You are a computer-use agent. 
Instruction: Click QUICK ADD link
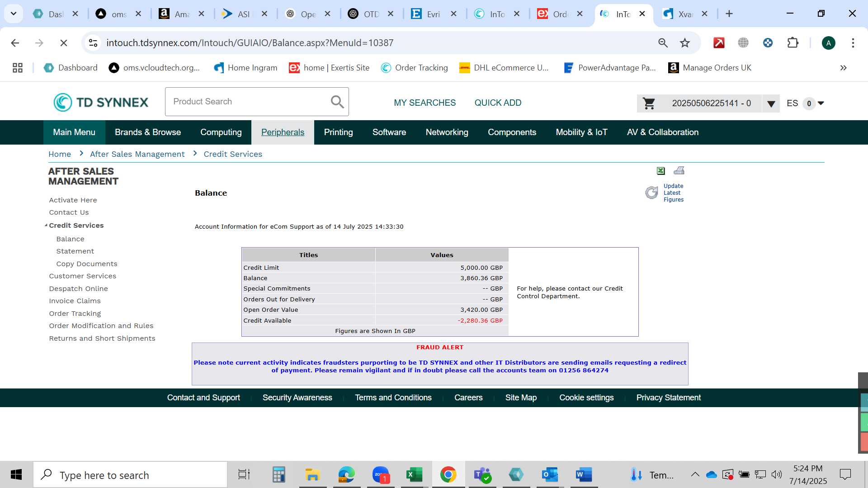point(498,103)
